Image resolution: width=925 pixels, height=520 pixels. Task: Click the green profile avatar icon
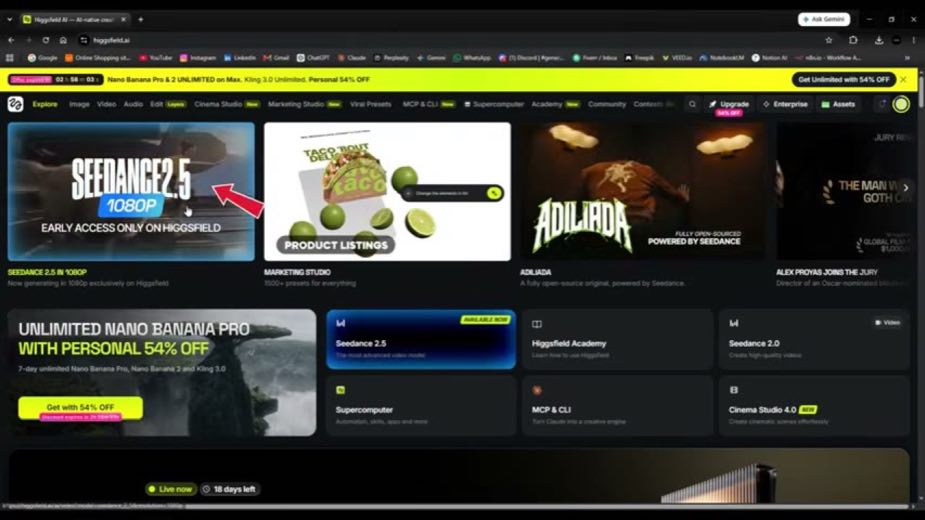[901, 104]
